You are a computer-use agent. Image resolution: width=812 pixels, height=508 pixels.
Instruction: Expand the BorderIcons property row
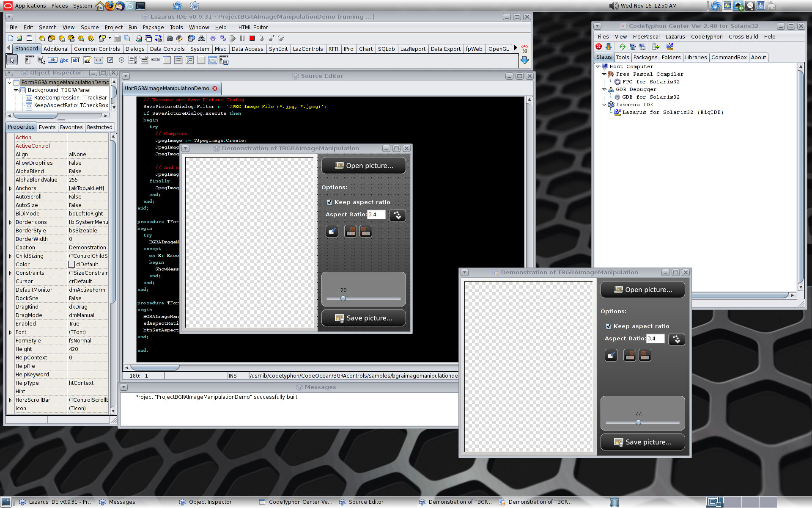(10, 222)
